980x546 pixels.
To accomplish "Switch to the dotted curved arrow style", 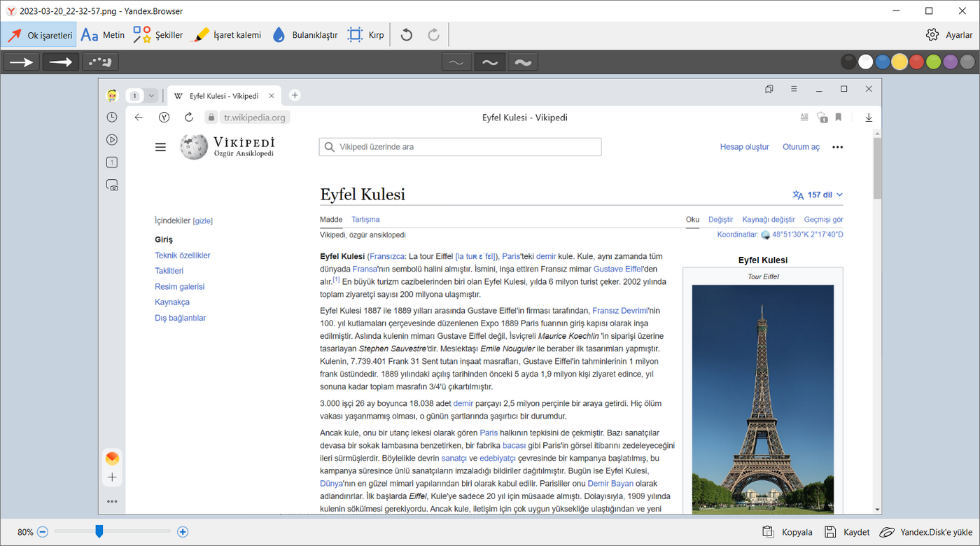I will (100, 62).
